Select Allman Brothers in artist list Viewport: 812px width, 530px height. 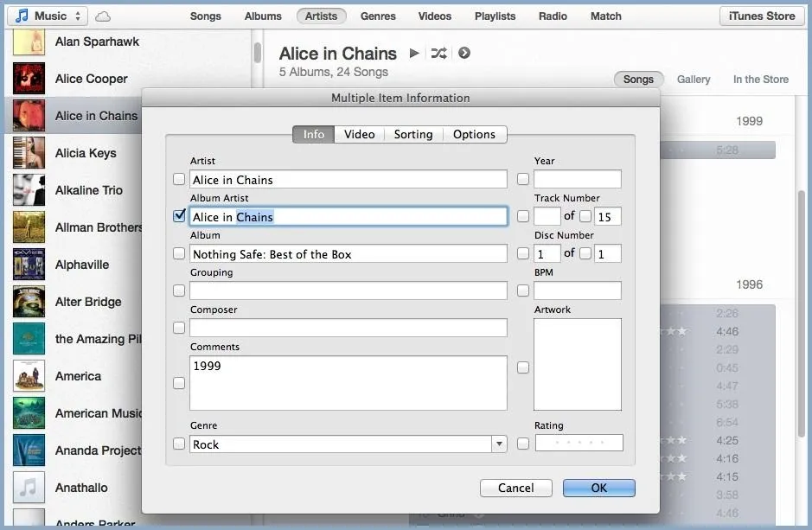tap(74, 227)
